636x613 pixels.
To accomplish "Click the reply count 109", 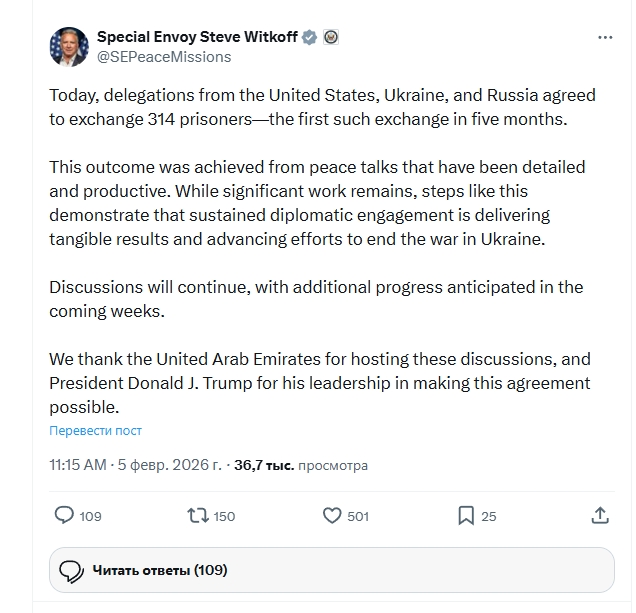I will [x=90, y=517].
